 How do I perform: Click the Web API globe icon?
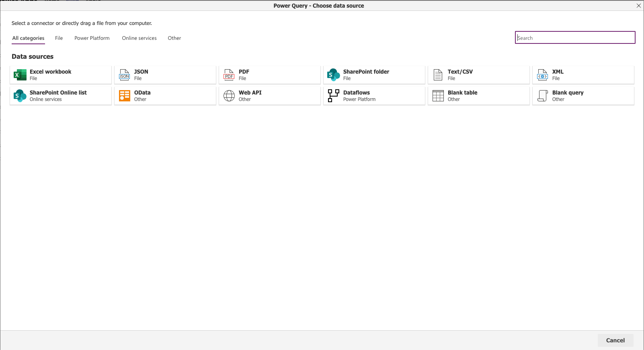tap(229, 96)
